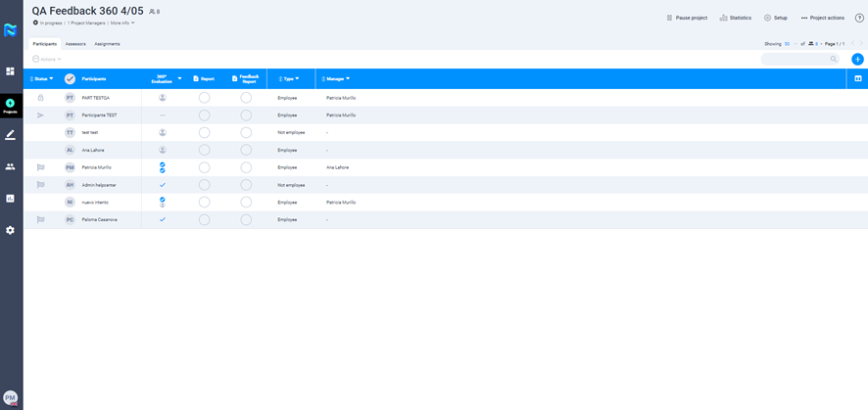Open the dashboard grid icon in sidebar
This screenshot has width=868, height=410.
[x=11, y=71]
